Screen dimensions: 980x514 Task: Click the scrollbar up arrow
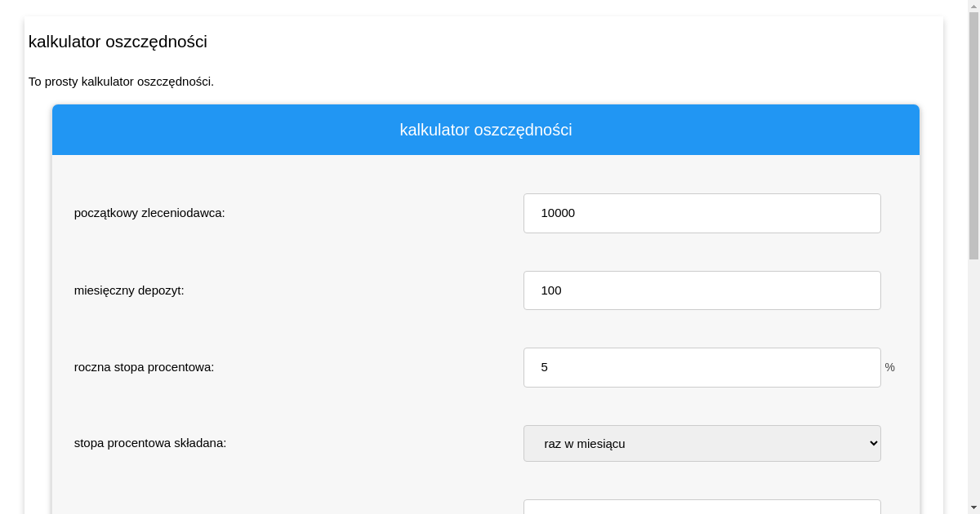click(x=974, y=6)
